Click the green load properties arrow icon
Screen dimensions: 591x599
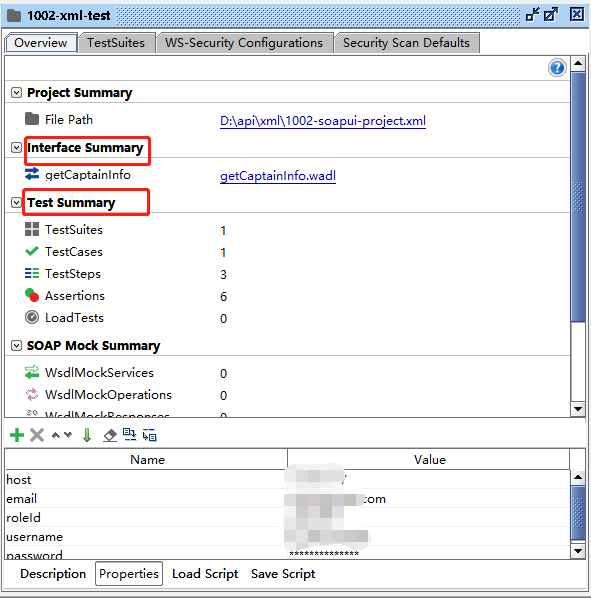coord(87,435)
